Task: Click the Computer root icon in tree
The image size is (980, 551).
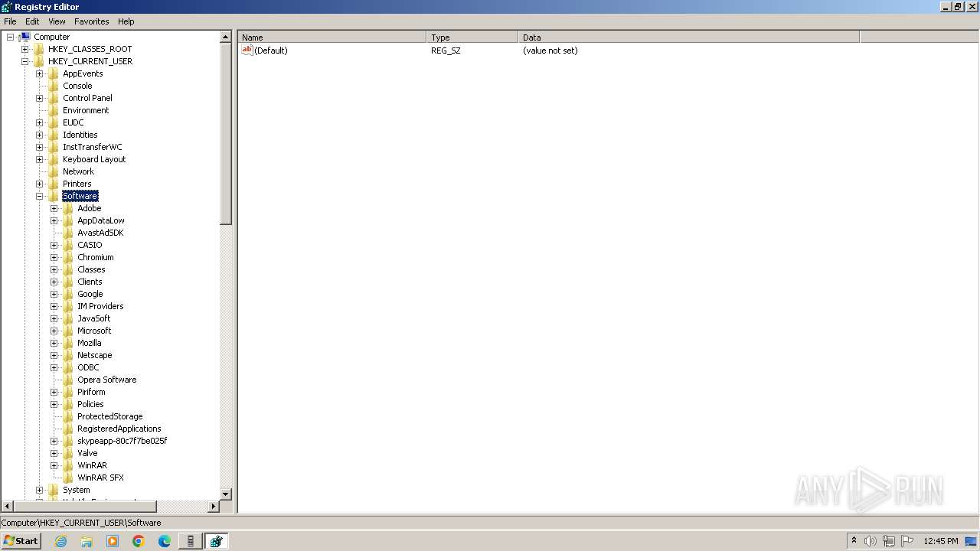Action: 25,37
